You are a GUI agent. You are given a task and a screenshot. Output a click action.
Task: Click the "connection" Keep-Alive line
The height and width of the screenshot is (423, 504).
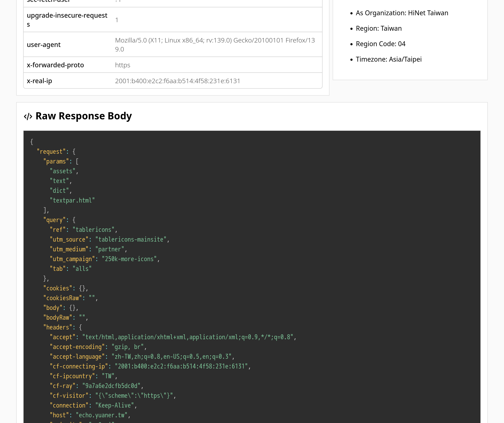(x=93, y=405)
